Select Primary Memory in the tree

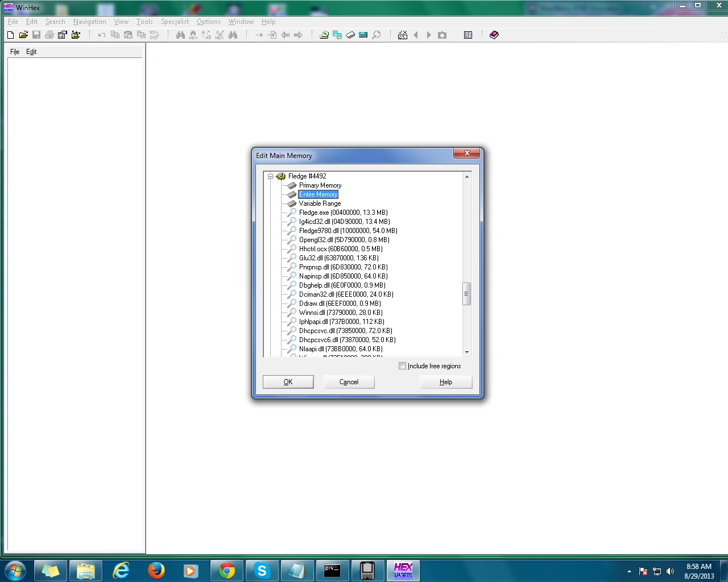pyautogui.click(x=320, y=185)
